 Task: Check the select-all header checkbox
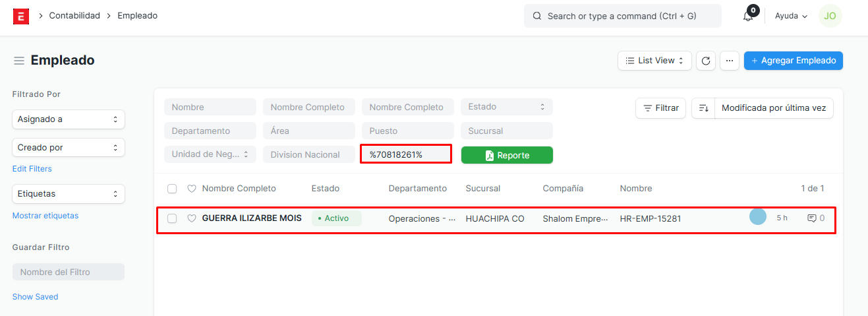[x=172, y=189]
